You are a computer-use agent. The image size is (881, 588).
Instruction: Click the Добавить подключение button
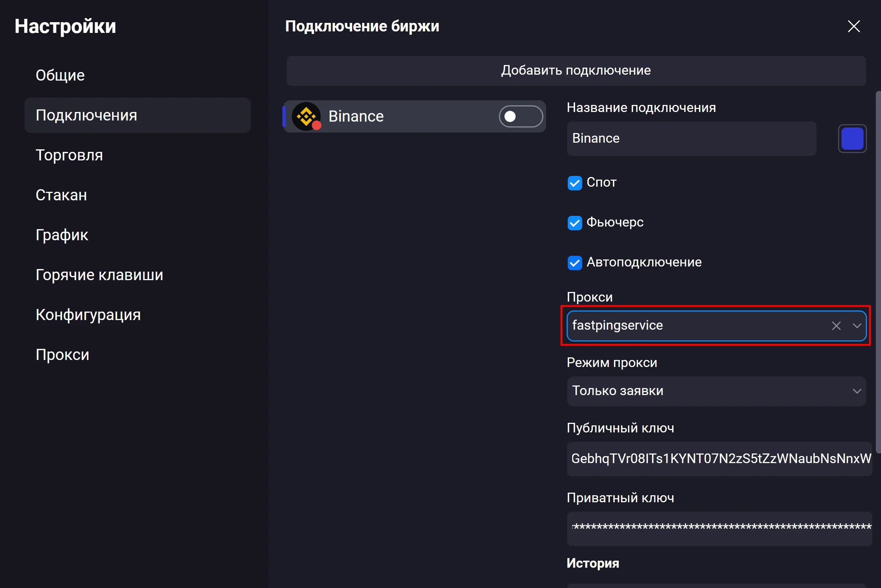click(575, 71)
